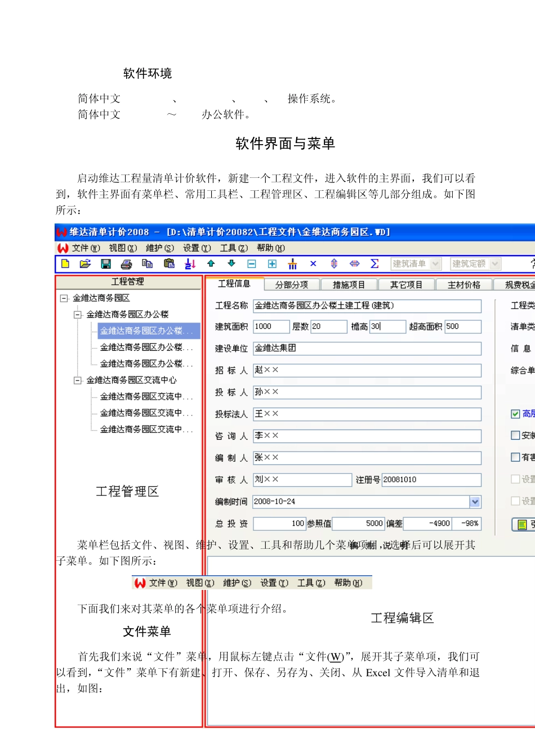This screenshot has height=756, width=535.
Task: Click the Save floppy disk icon
Action: point(105,263)
